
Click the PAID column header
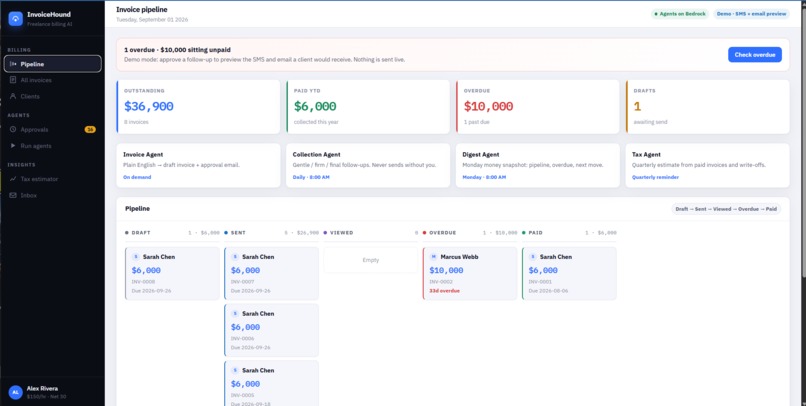tap(569, 233)
